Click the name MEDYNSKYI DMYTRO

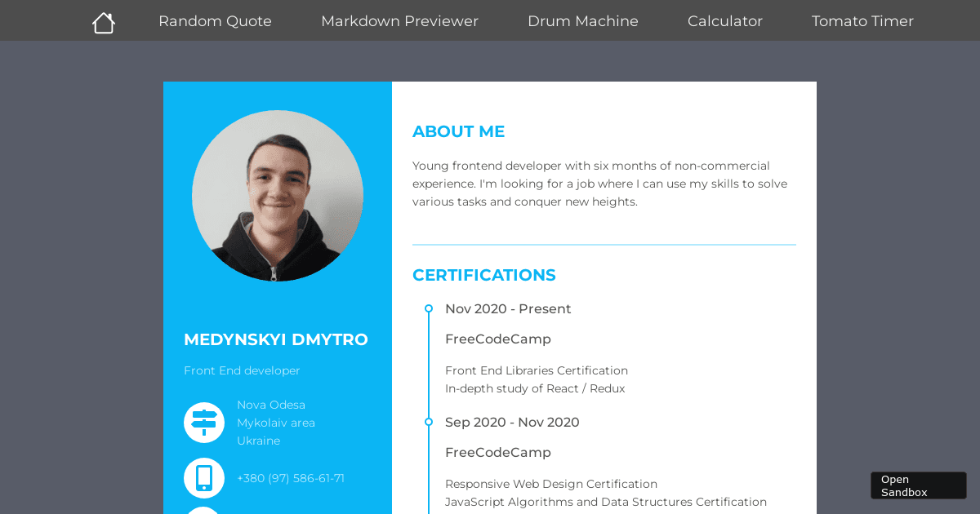(x=275, y=339)
